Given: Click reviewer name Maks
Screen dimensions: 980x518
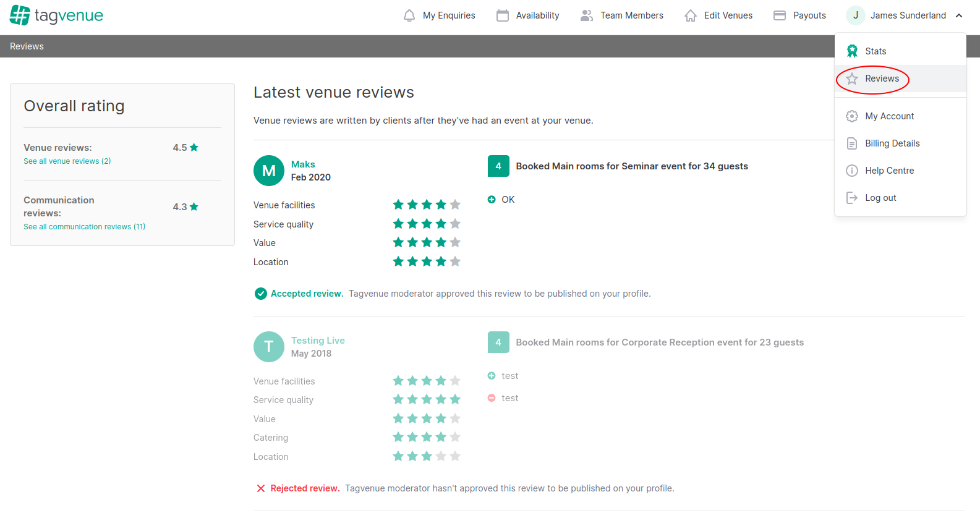Looking at the screenshot, I should 303,164.
